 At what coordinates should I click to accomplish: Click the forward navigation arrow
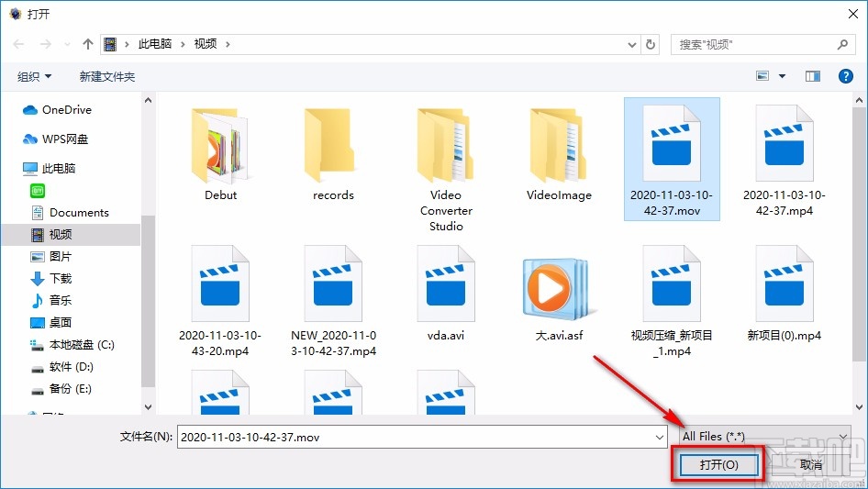click(x=45, y=44)
